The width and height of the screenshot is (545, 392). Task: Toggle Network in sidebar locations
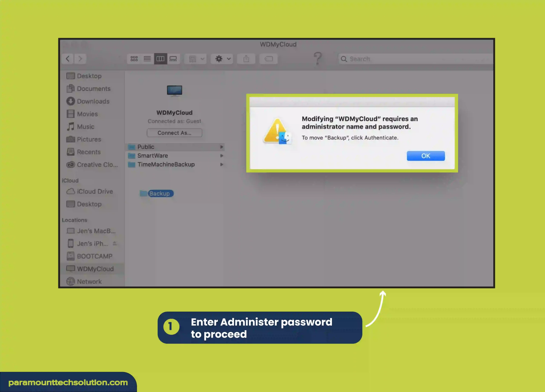pos(89,281)
